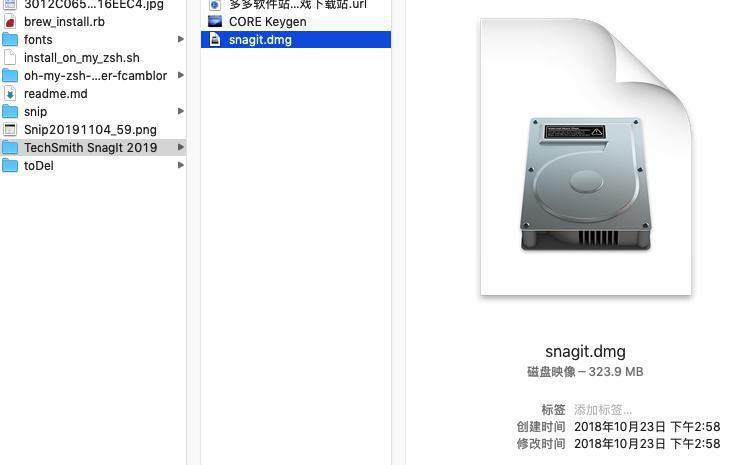
Task: Click the 修改时间 label
Action: [541, 443]
